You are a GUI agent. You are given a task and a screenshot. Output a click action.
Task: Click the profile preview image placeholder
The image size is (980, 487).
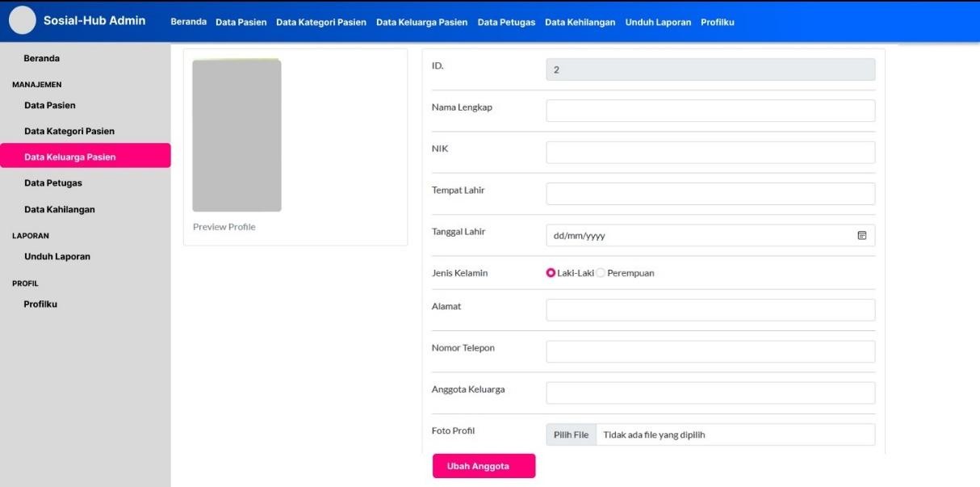click(x=237, y=136)
